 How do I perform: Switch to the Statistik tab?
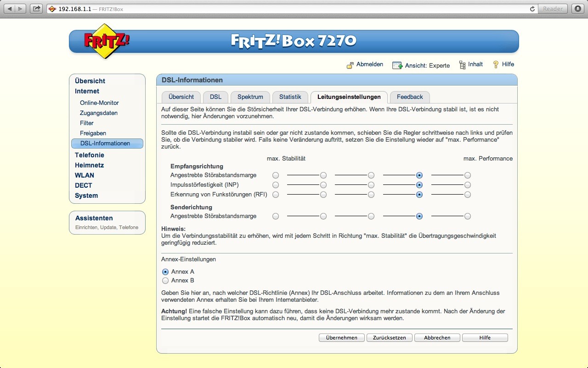[290, 97]
